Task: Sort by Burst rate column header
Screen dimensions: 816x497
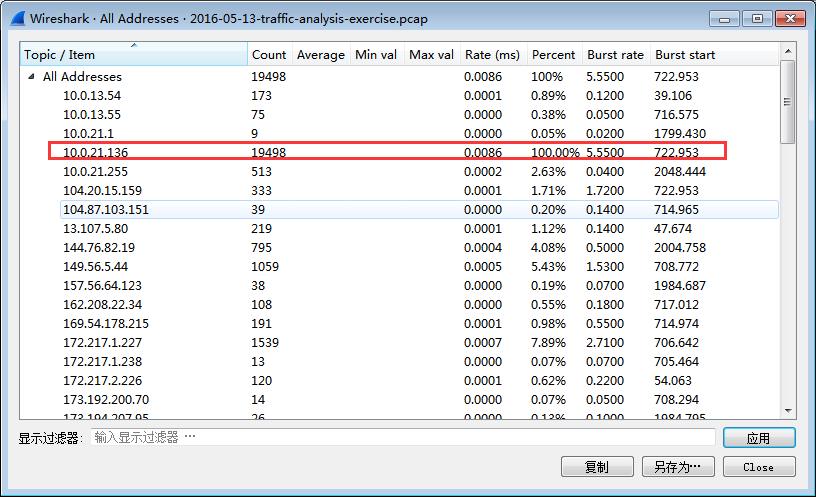Action: [x=616, y=54]
